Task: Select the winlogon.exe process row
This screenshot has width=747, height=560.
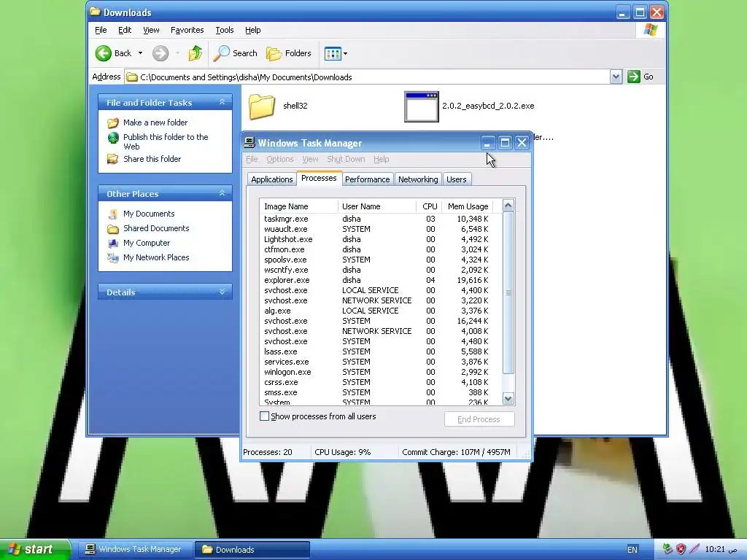Action: click(x=380, y=372)
